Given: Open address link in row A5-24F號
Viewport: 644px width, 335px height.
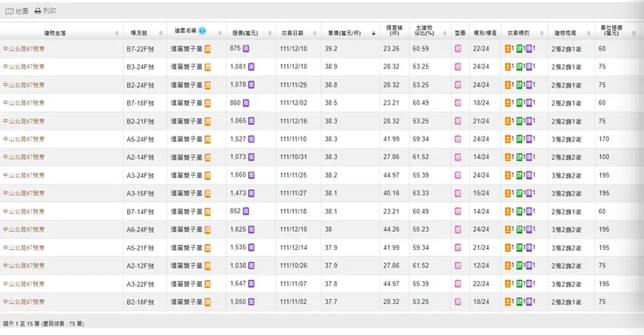Looking at the screenshot, I should pyautogui.click(x=23, y=139).
